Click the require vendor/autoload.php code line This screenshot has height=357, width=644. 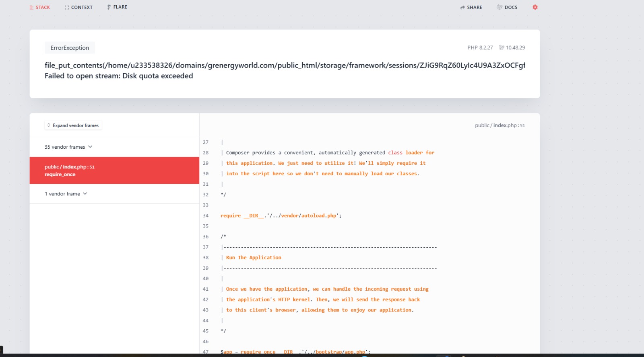(x=281, y=216)
